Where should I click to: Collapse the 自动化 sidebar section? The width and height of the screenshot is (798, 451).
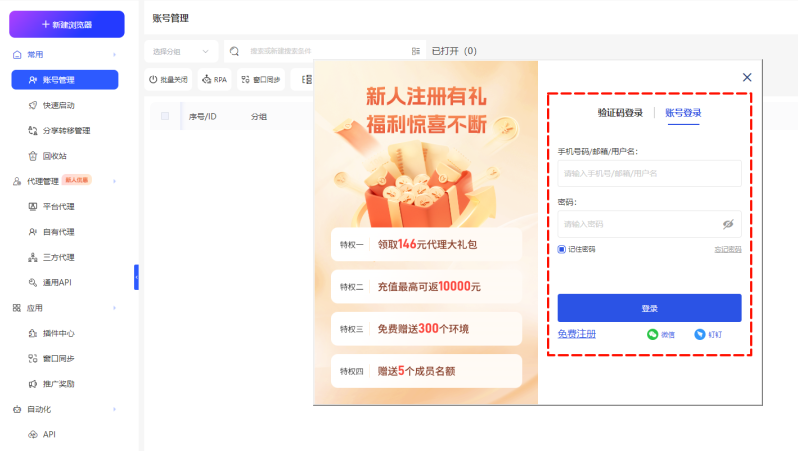pos(115,409)
